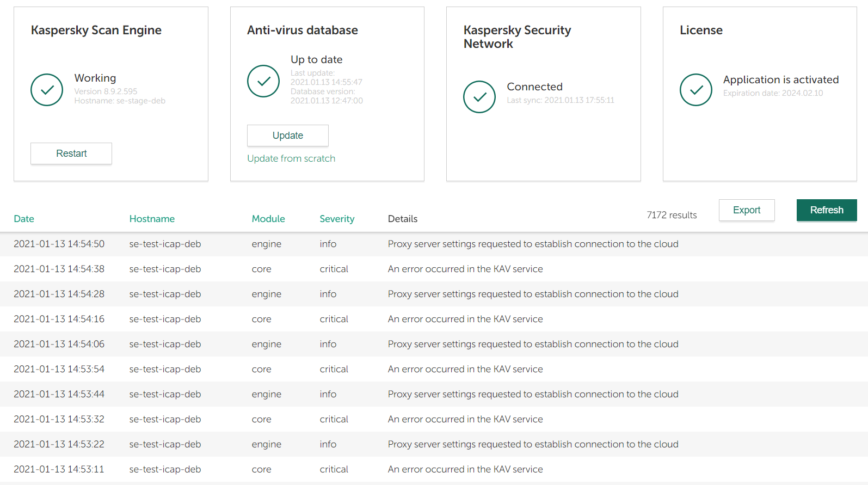Click the License activated checkmark icon
This screenshot has width=868, height=485.
(696, 90)
